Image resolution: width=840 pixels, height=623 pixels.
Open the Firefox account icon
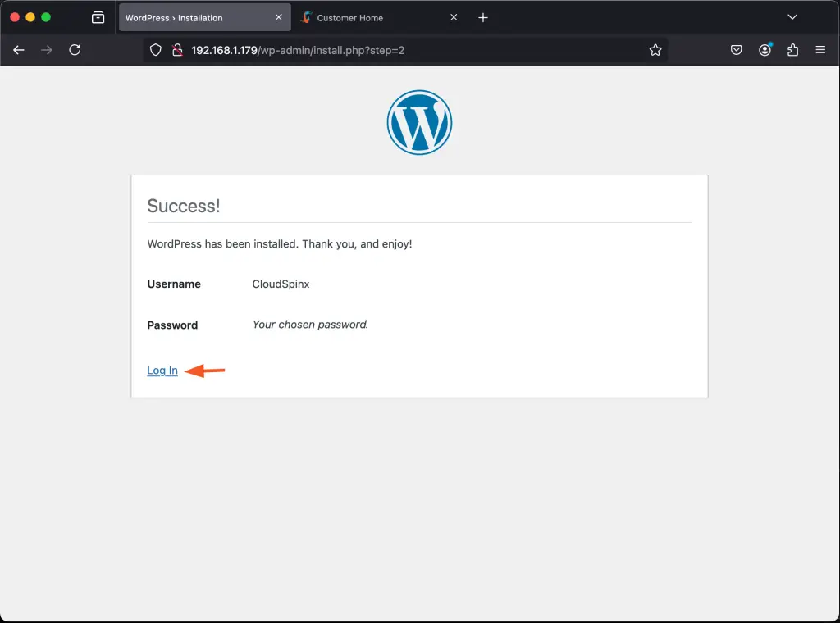pos(765,49)
